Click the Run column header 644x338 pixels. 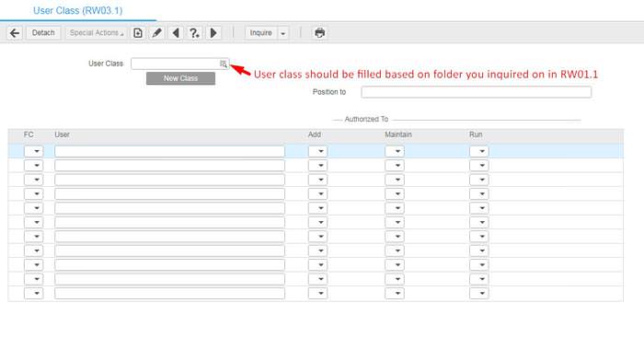476,134
